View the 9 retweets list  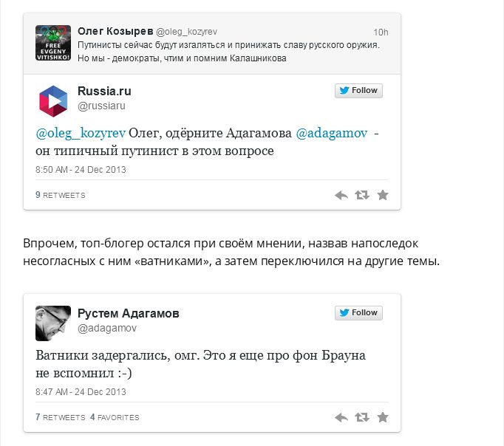[x=61, y=195]
